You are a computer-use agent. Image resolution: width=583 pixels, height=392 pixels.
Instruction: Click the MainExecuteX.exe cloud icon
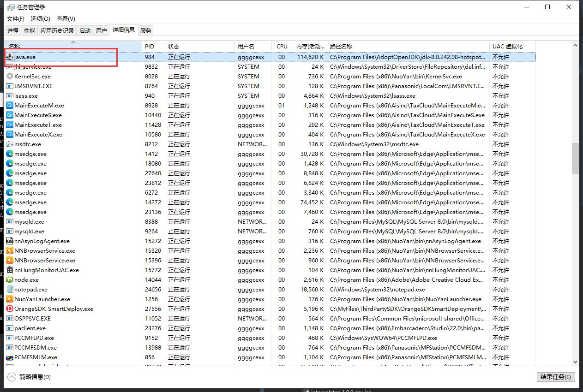(x=10, y=135)
